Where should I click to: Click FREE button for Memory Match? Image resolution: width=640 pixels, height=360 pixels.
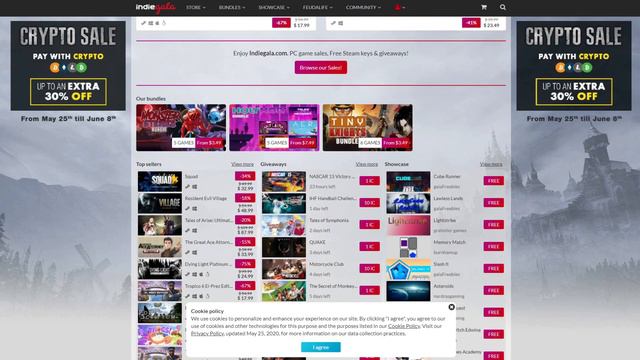[493, 247]
